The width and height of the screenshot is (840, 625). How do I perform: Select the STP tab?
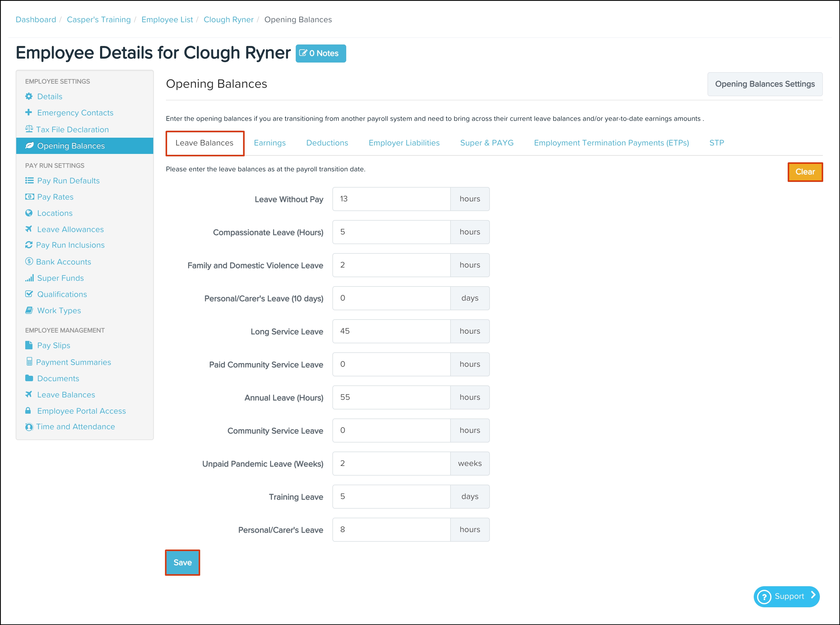[x=716, y=143]
